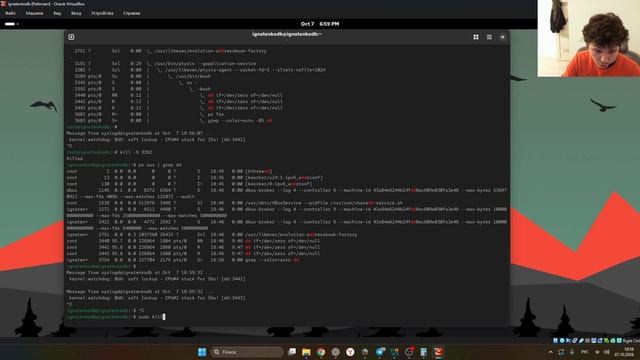Click the terminal title ignatenkodb@ignatenkodb:~
This screenshot has width=640, height=360.
coord(287,34)
